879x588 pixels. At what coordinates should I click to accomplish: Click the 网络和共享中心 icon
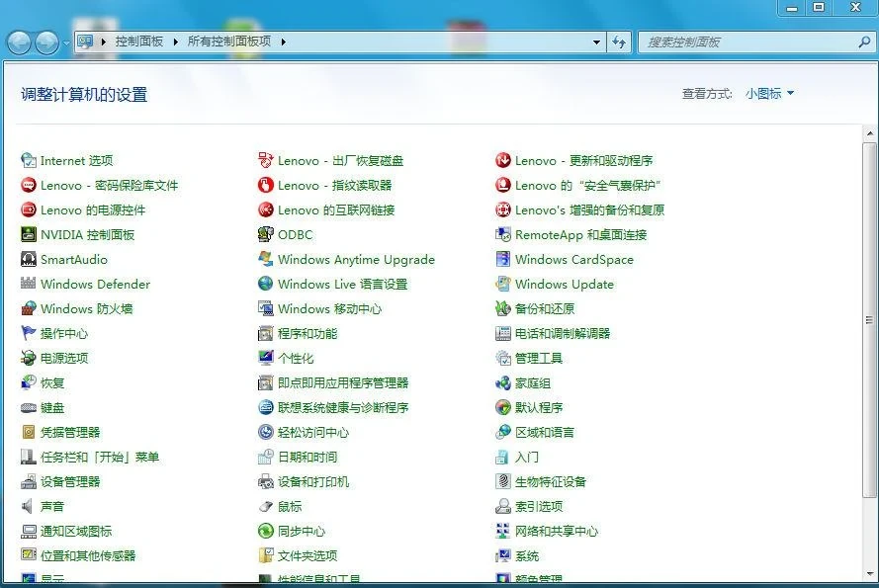(503, 531)
